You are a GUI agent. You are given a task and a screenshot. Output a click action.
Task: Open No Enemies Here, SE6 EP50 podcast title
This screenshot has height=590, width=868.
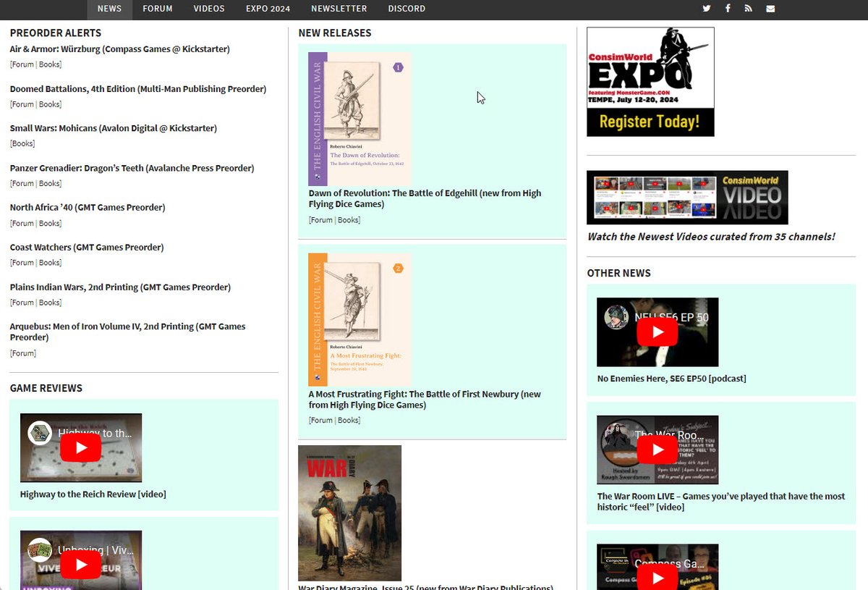click(x=671, y=379)
